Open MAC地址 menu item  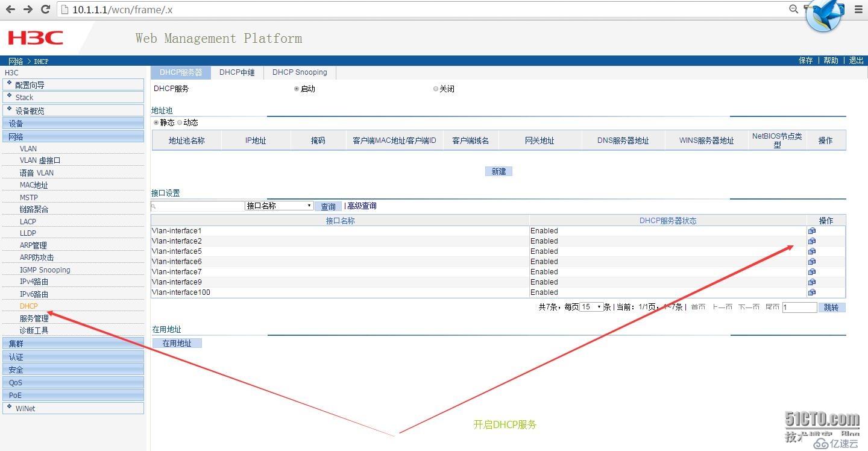34,185
